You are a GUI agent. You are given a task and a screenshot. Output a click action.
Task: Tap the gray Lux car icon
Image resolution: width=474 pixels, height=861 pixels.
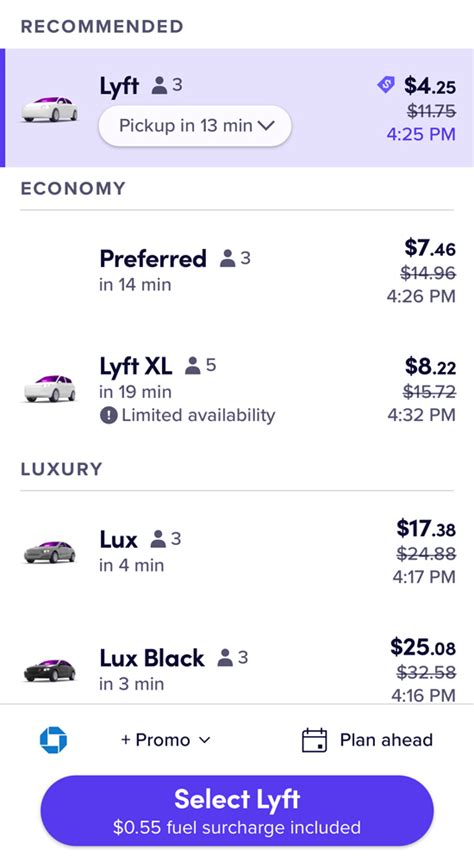click(x=50, y=551)
